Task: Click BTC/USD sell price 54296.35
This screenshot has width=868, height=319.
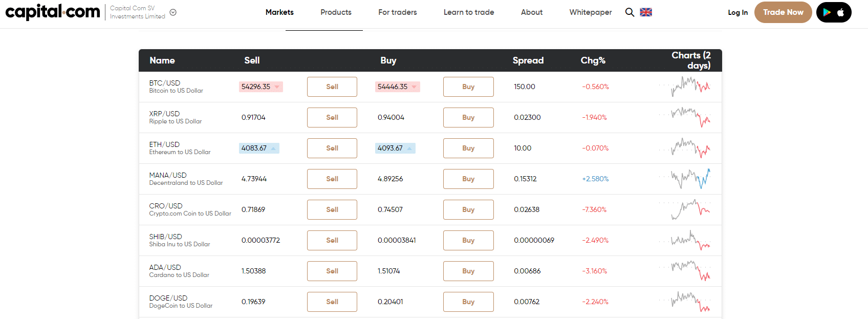Action: 261,87
